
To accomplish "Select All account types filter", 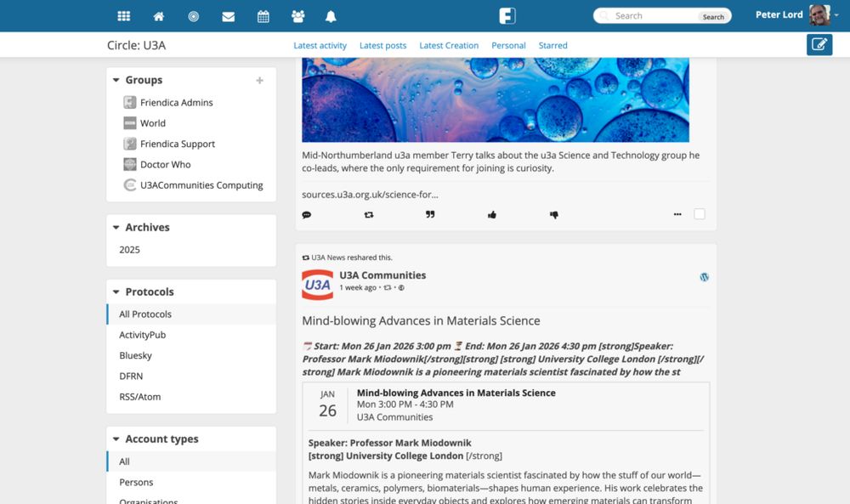I will coord(191,462).
